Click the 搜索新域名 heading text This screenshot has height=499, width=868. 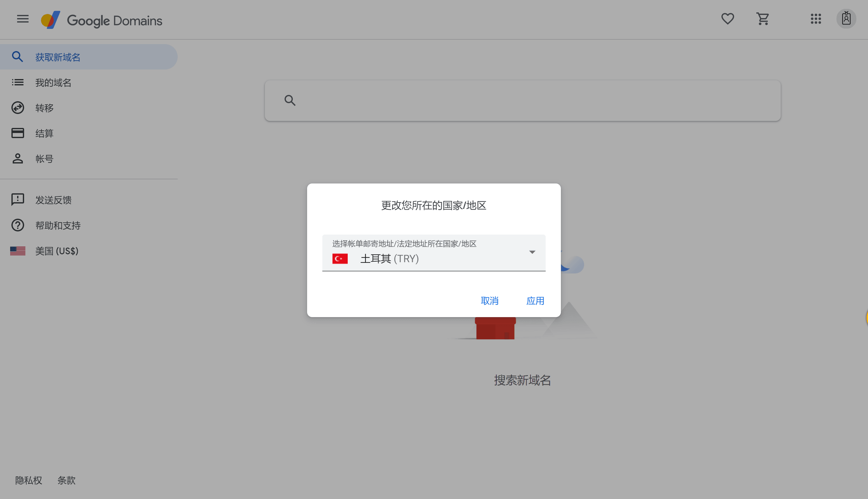(523, 380)
